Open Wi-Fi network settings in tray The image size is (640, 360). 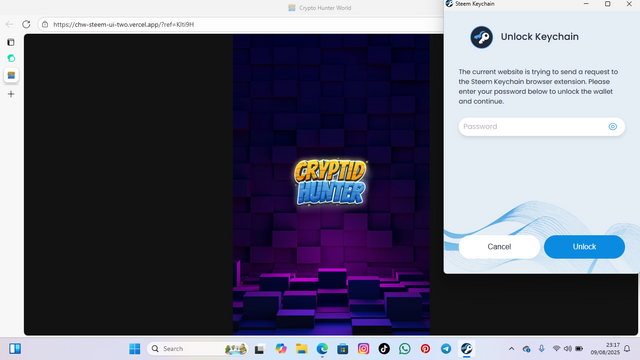(556, 349)
